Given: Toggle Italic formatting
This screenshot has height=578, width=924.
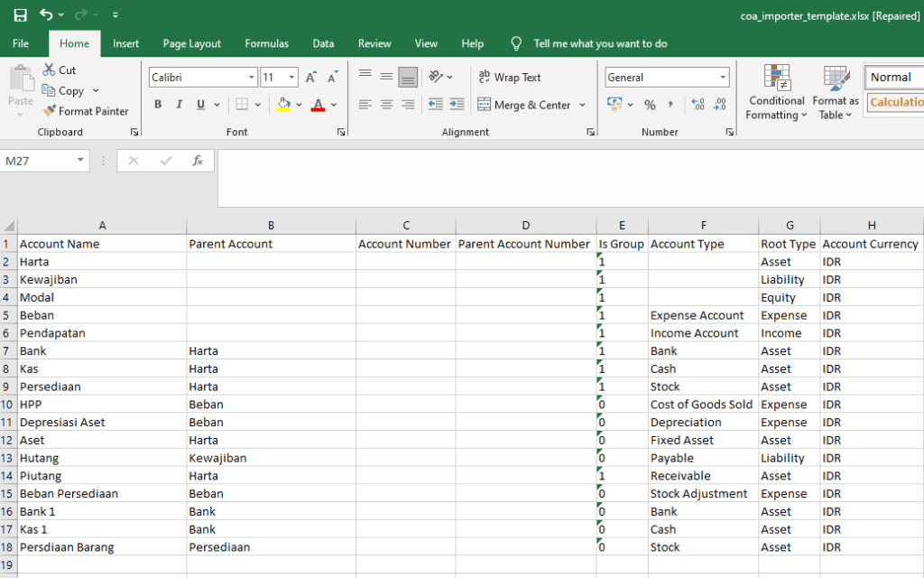Looking at the screenshot, I should pyautogui.click(x=180, y=105).
